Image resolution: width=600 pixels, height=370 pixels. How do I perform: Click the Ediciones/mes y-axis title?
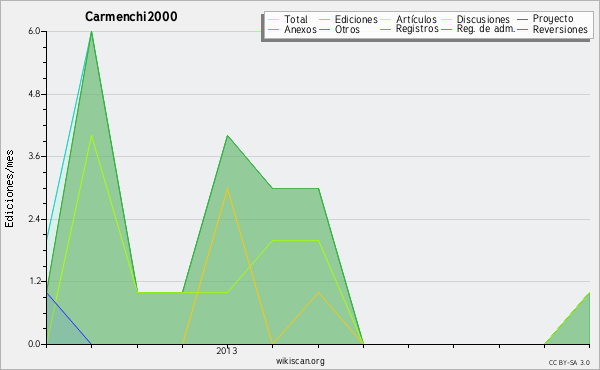pos(9,188)
